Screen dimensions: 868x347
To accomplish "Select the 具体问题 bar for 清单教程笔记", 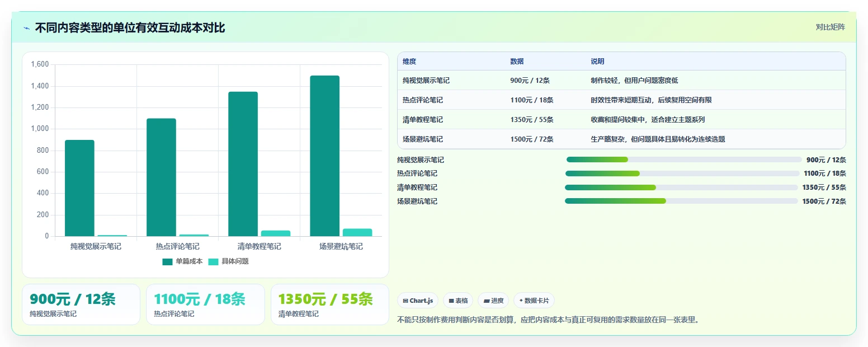I will [x=276, y=233].
